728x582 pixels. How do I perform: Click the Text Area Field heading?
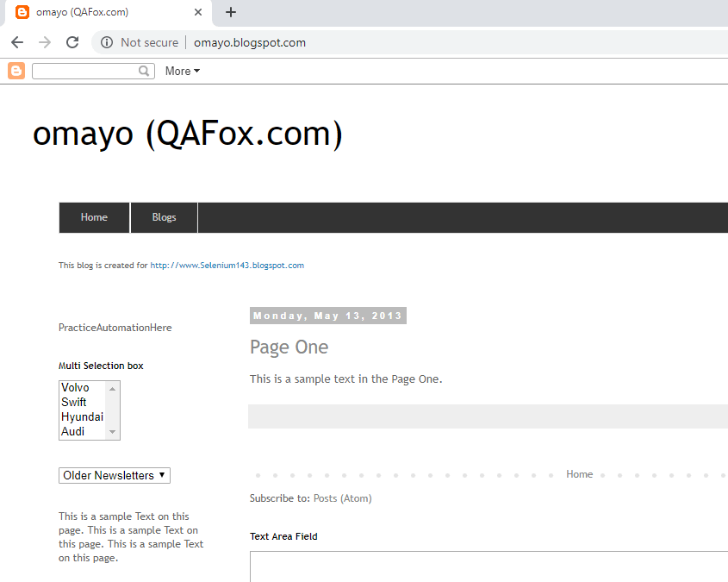coord(283,536)
